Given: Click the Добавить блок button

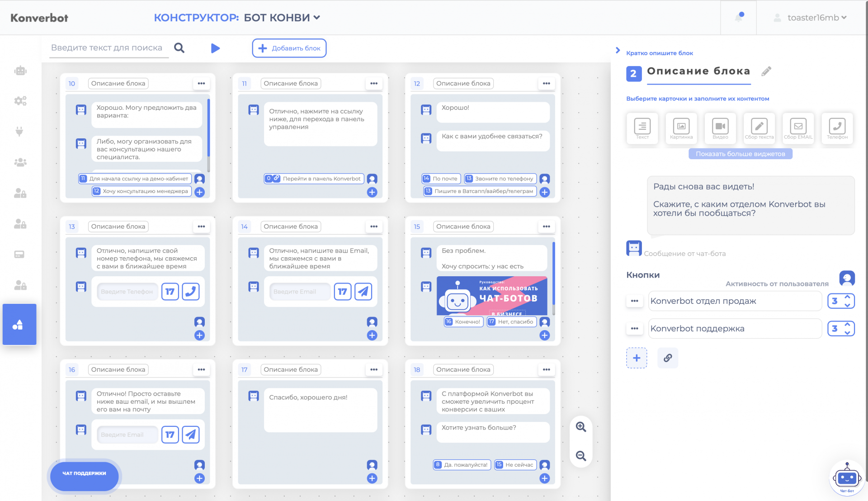Looking at the screenshot, I should click(x=289, y=48).
